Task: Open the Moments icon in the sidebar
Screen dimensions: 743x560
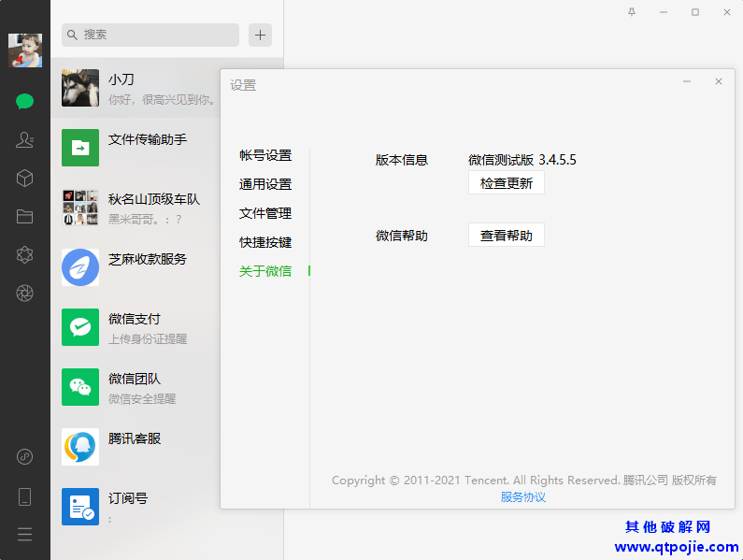Action: 24,254
